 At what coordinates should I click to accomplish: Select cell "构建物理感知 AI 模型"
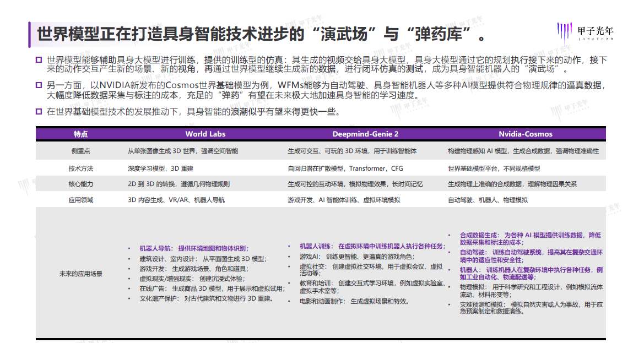[524, 151]
